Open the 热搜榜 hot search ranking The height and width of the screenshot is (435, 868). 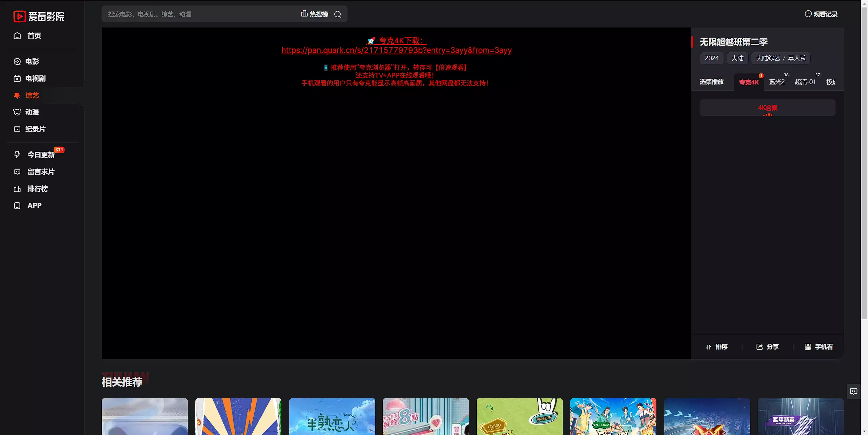pos(315,14)
